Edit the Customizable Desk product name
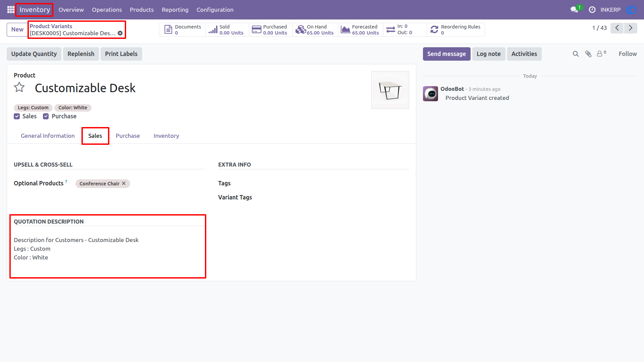 pos(85,88)
